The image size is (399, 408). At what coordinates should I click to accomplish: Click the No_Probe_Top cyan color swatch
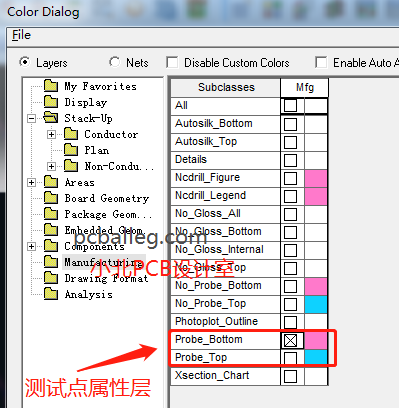316,304
